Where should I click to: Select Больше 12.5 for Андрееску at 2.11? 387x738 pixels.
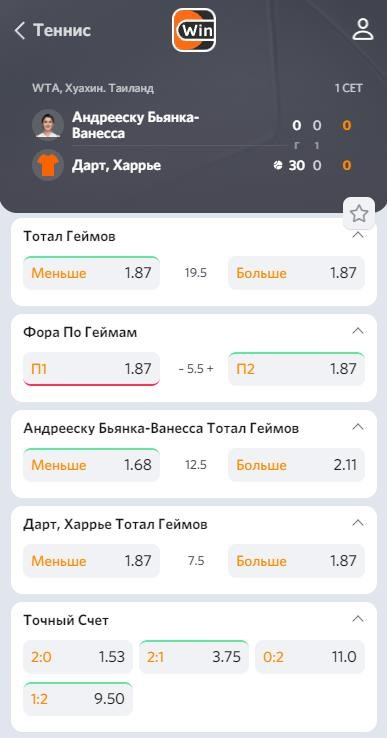click(x=297, y=465)
